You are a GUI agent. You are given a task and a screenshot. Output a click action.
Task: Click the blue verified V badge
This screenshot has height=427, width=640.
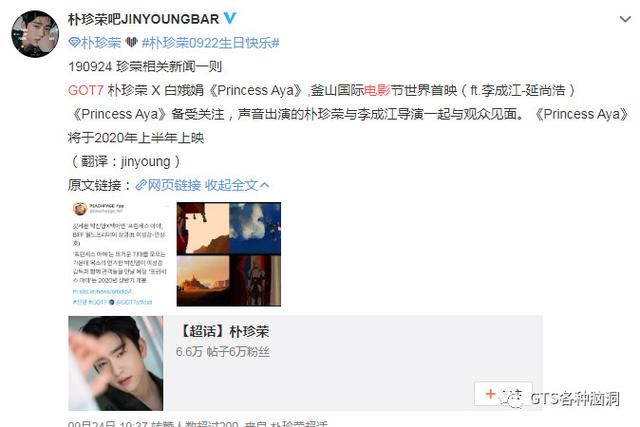[230, 18]
